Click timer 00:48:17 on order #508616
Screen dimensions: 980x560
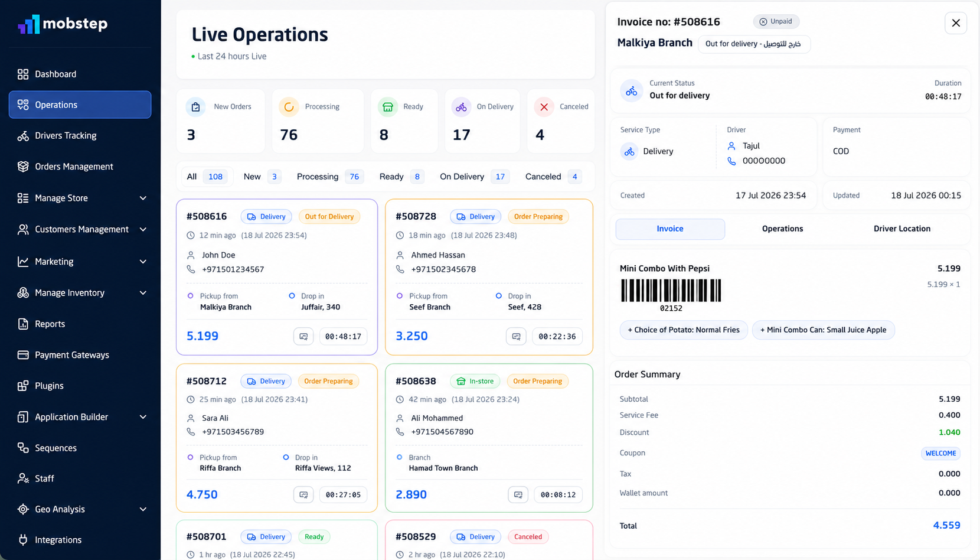tap(343, 336)
